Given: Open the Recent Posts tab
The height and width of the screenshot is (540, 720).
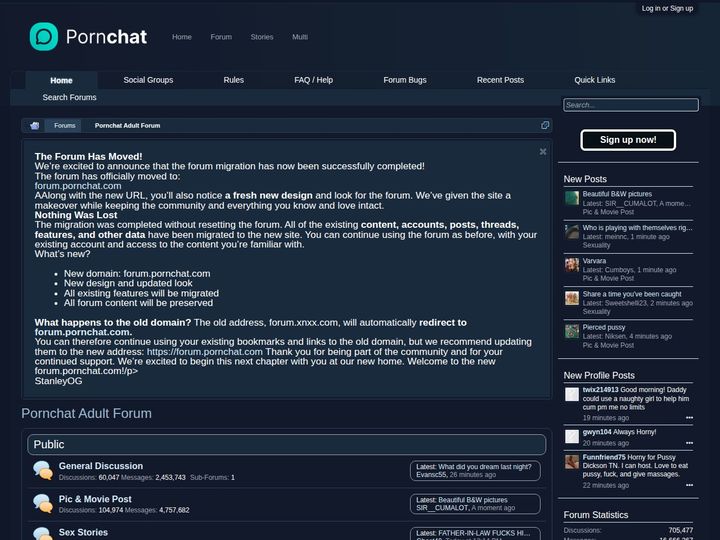Looking at the screenshot, I should [500, 80].
